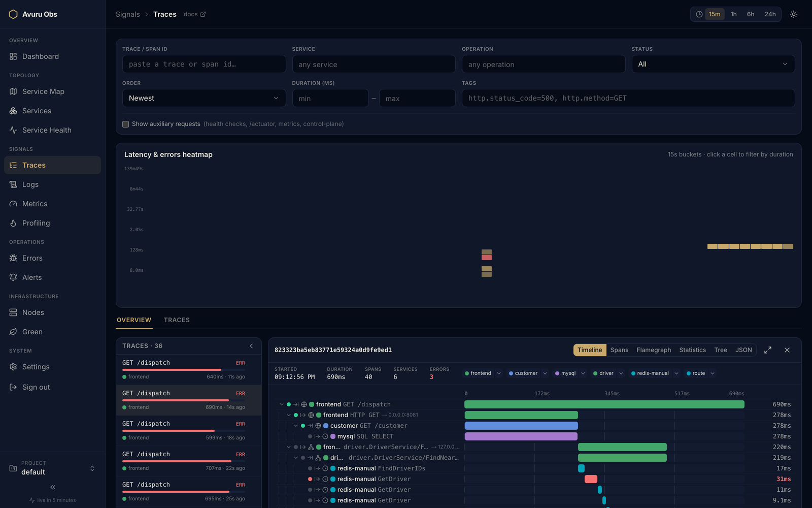
Task: Expand redis-manual service filter dropdown
Action: click(x=676, y=373)
